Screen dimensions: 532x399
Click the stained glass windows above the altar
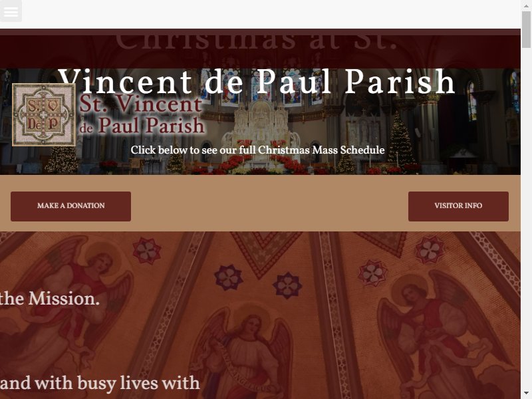pyautogui.click(x=261, y=86)
